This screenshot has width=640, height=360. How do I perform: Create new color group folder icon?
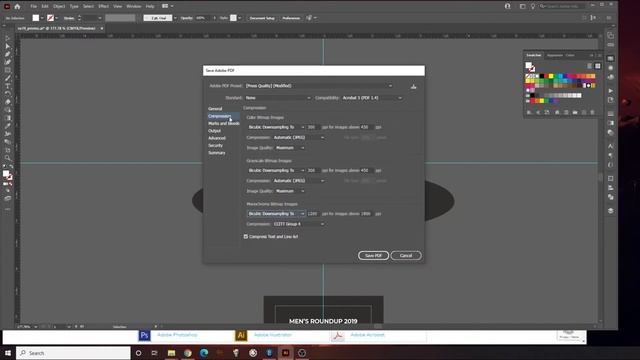[575, 112]
